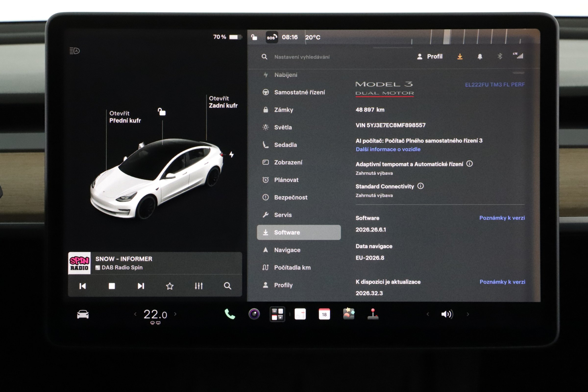Select the Software menu item
Image resolution: width=588 pixels, height=392 pixels.
pos(299,232)
